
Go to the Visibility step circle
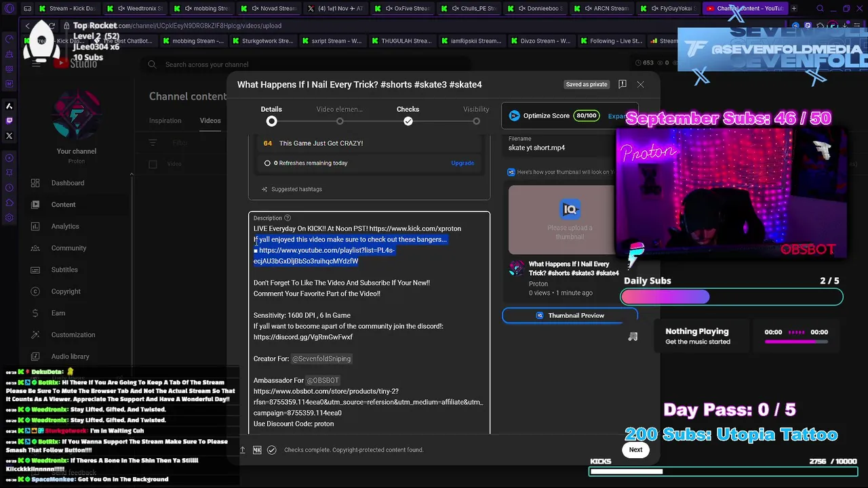pos(476,121)
